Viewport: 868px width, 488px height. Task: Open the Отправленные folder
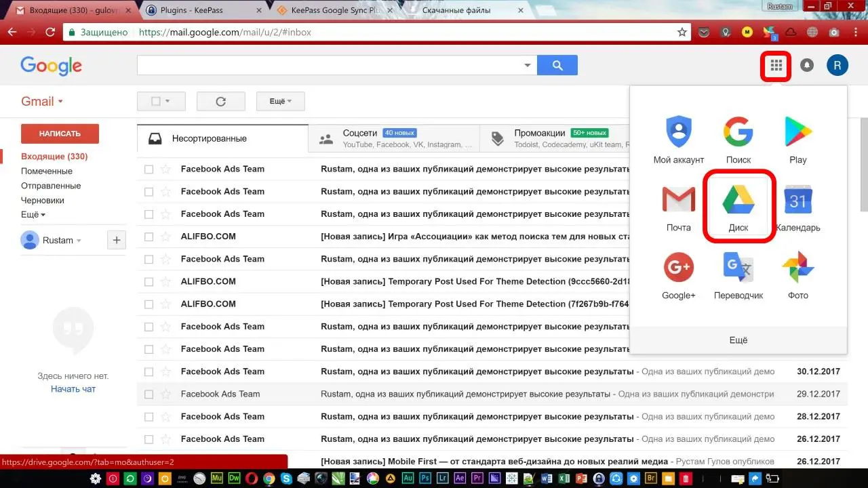(x=51, y=186)
